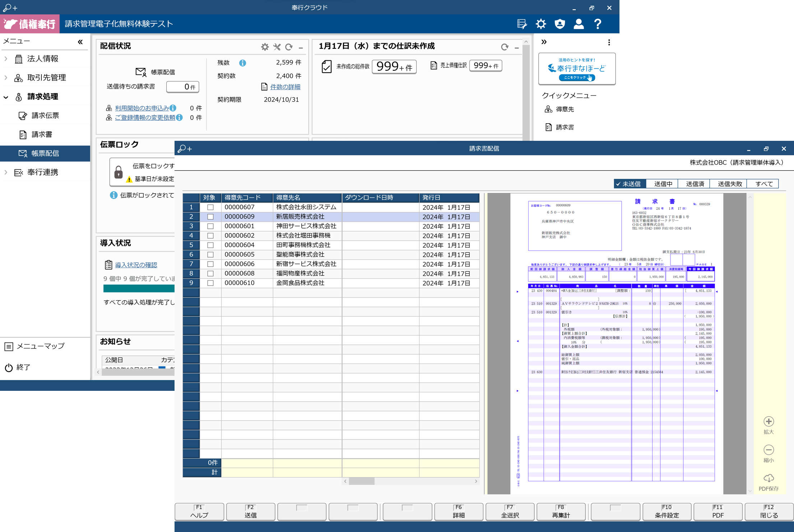794x532 pixels.
Task: Zoom out with the 縮小 minus icon
Action: pos(769,450)
